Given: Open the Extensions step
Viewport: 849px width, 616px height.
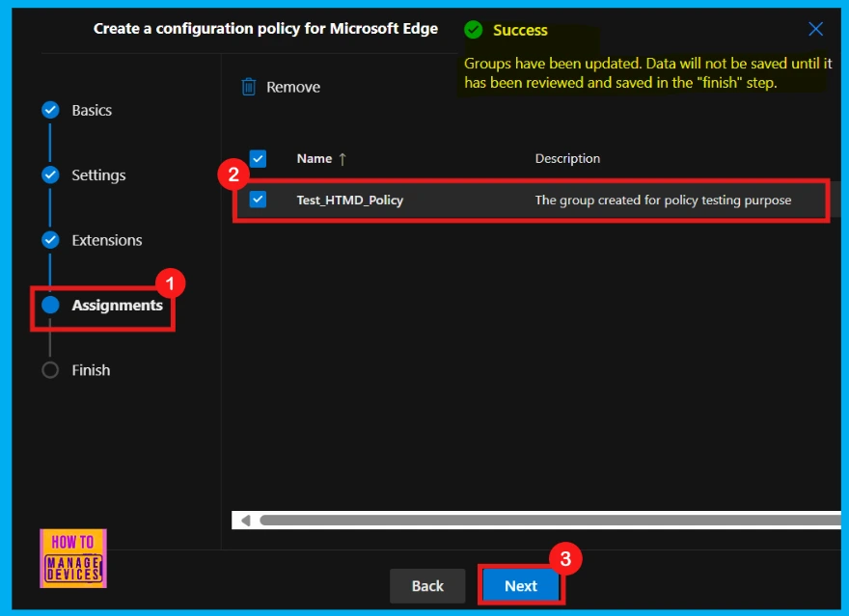Looking at the screenshot, I should 107,240.
